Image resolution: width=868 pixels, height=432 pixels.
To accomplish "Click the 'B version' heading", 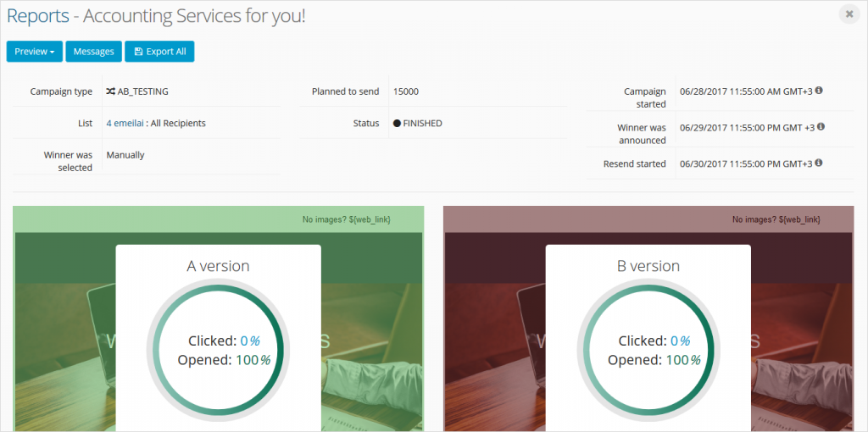I will click(x=648, y=266).
